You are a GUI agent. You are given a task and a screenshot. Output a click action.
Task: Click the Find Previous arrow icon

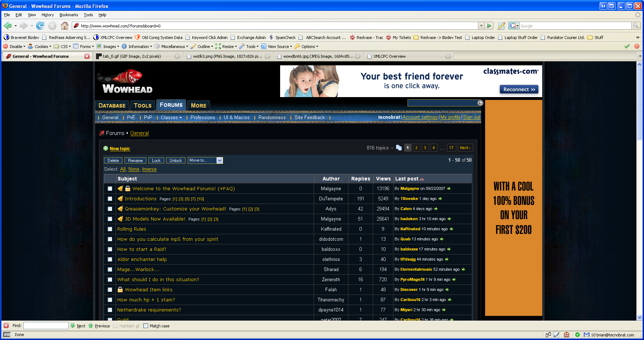point(91,326)
